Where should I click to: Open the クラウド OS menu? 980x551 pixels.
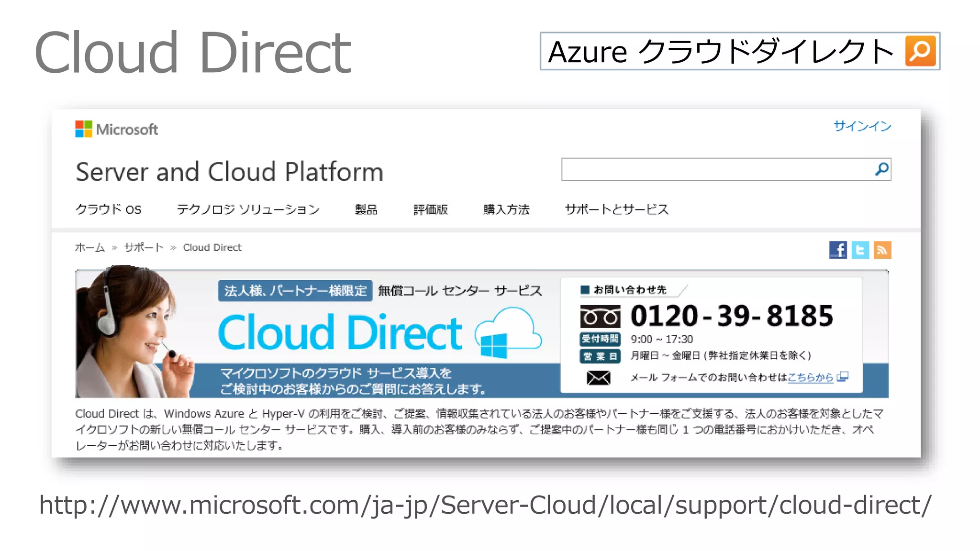[109, 209]
